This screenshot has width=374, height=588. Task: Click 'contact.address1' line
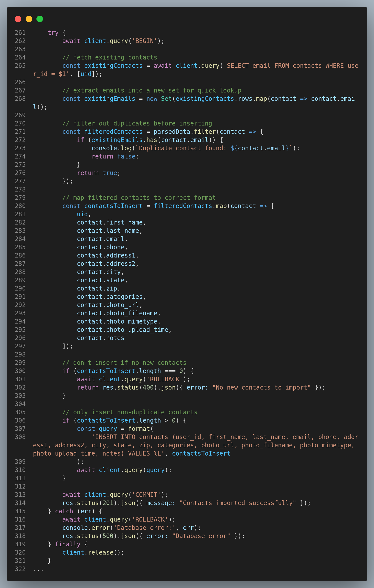pos(108,255)
